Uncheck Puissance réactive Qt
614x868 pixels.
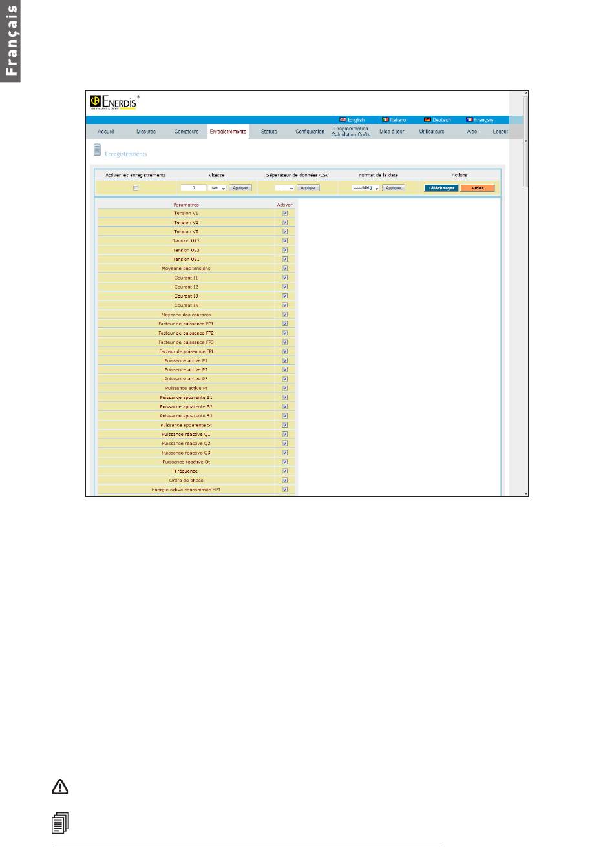pos(285,462)
